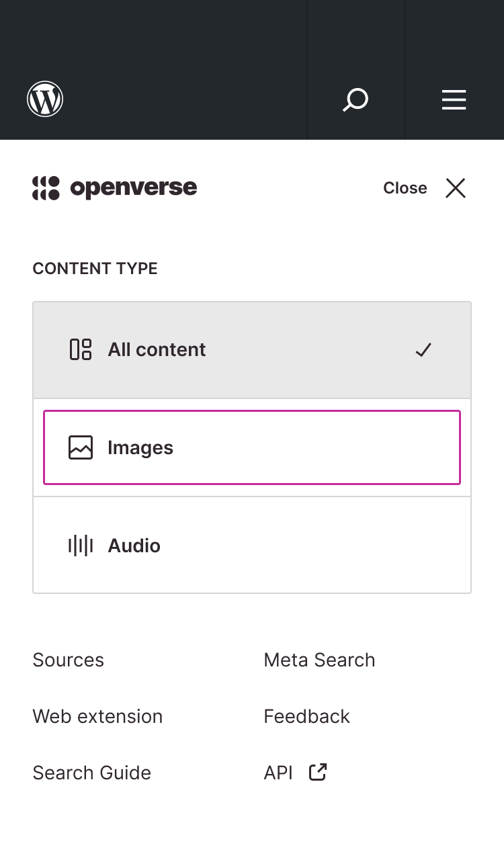The image size is (504, 868).
Task: Click the API link
Action: click(x=278, y=772)
